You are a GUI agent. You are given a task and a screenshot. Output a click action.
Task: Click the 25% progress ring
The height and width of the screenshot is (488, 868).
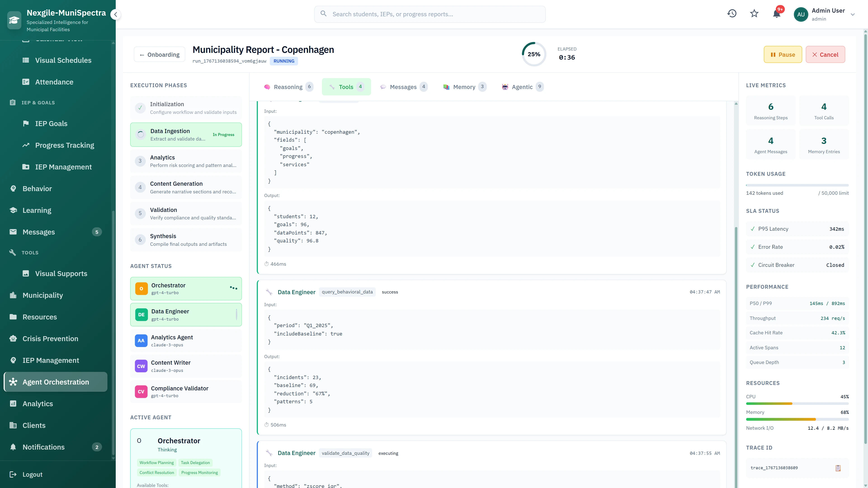[x=534, y=54]
